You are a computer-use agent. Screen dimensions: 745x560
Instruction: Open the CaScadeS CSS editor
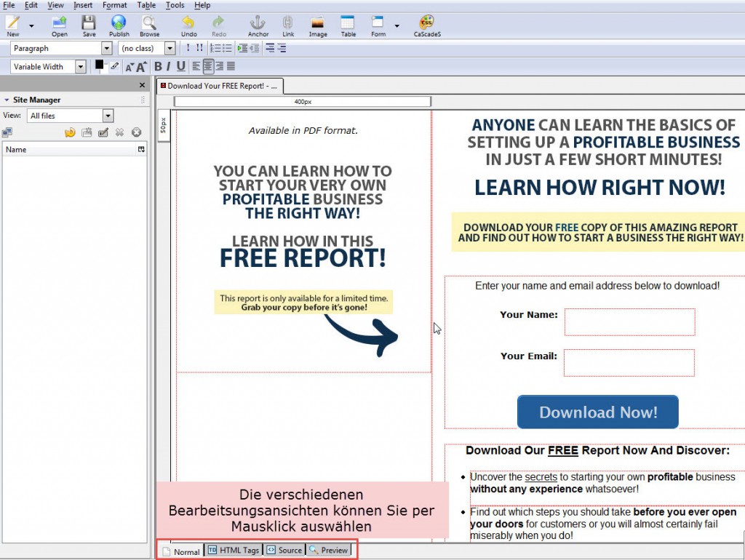(x=427, y=23)
